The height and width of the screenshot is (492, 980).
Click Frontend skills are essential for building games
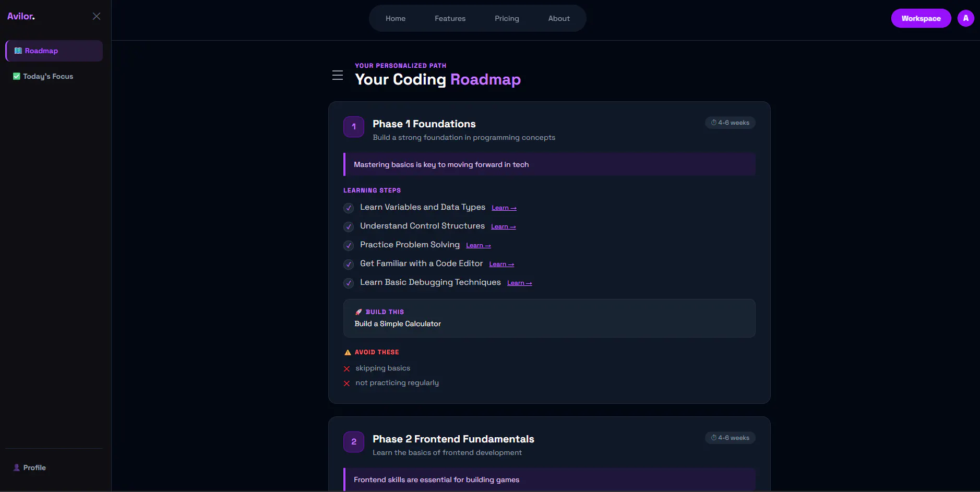pyautogui.click(x=437, y=479)
